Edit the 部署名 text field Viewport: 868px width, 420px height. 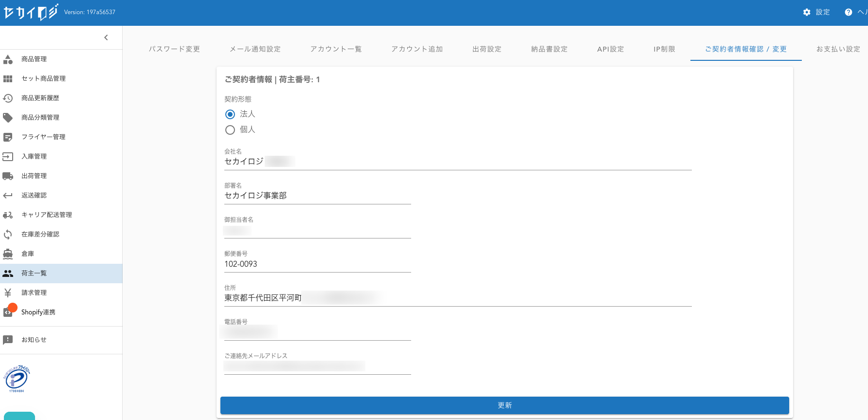click(317, 196)
